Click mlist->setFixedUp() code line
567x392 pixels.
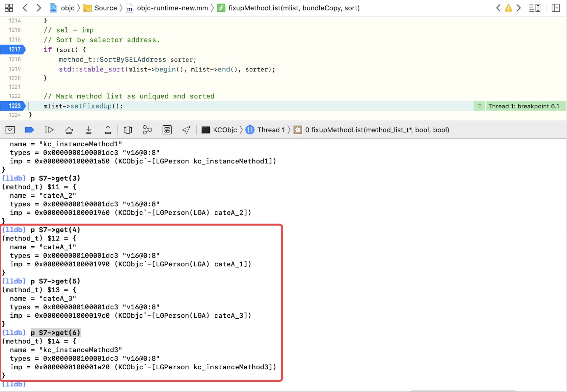[x=83, y=106]
